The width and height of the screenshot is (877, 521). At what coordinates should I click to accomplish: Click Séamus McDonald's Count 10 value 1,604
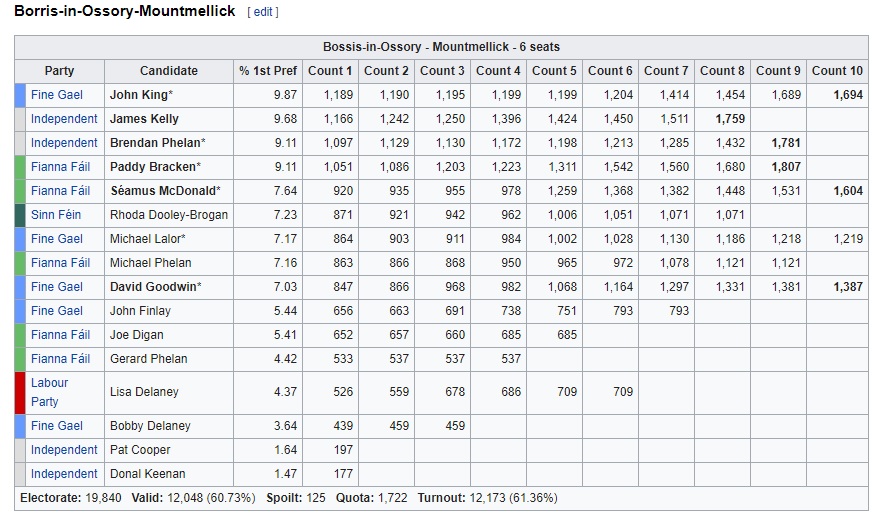tap(848, 191)
